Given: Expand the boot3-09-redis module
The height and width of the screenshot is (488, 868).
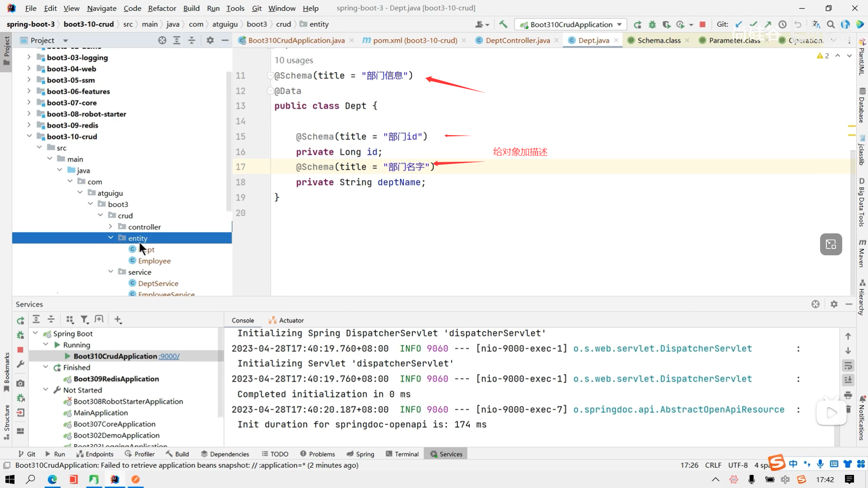Looking at the screenshot, I should pos(29,125).
